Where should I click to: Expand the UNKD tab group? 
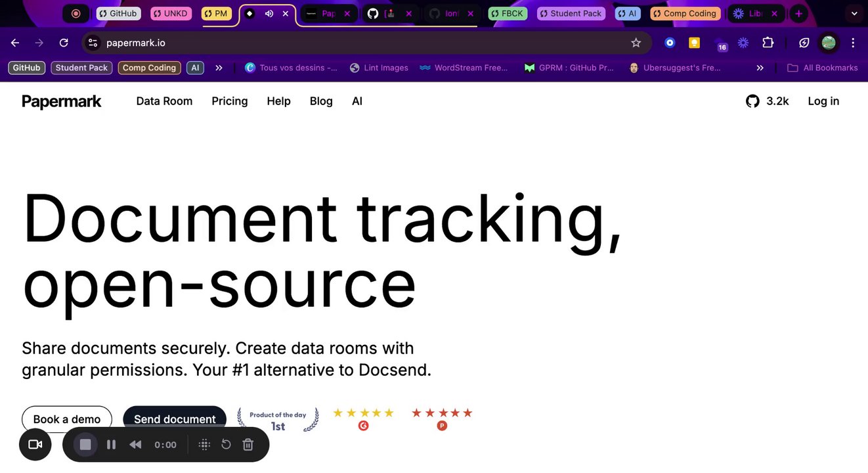click(171, 13)
